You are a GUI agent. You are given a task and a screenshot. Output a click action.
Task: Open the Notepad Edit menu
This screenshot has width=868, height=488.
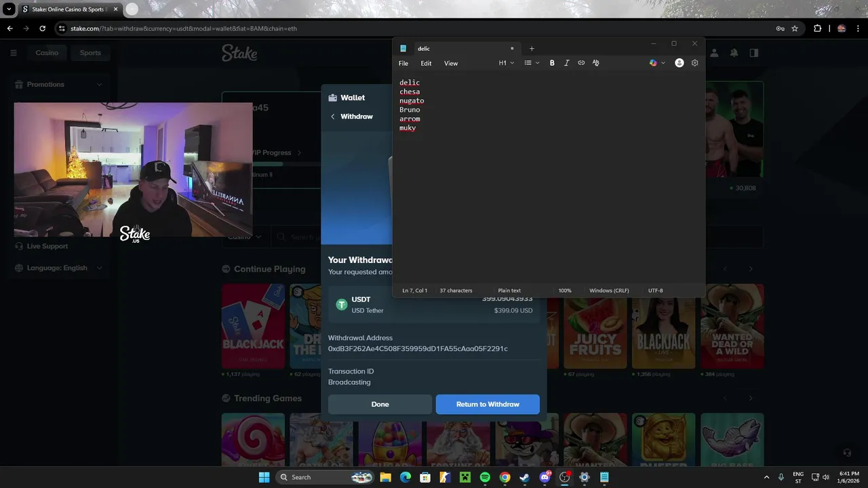pos(426,63)
